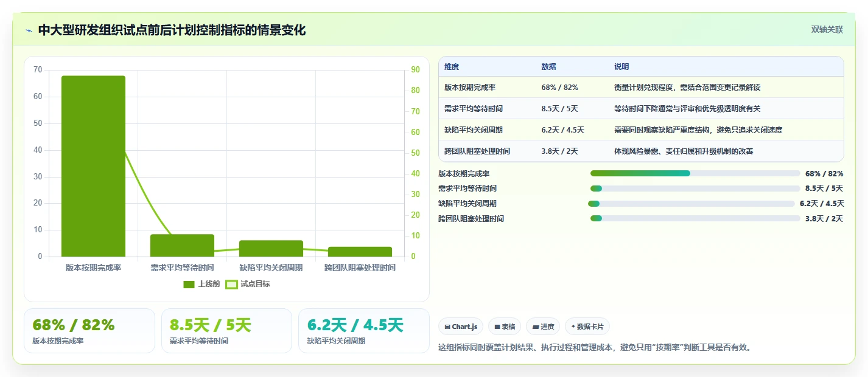
Task: Click the 说明 table column header
Action: [x=621, y=67]
